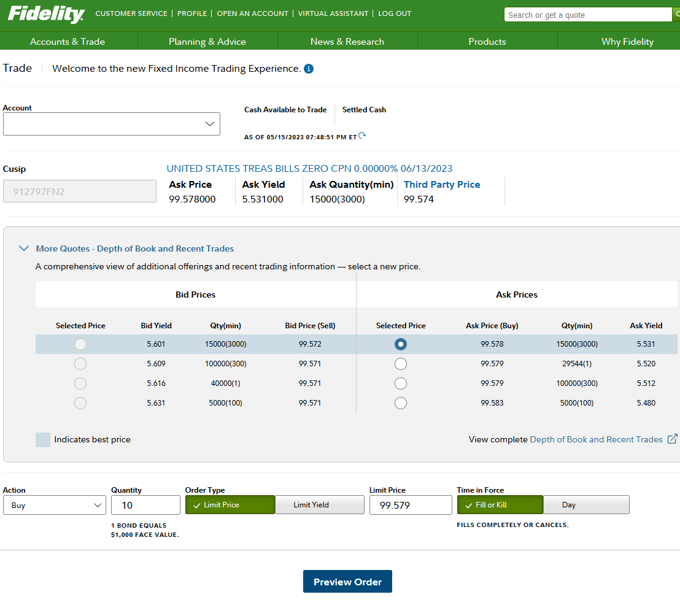Open Planning & Advice menu
This screenshot has width=680, height=616.
[x=207, y=42]
